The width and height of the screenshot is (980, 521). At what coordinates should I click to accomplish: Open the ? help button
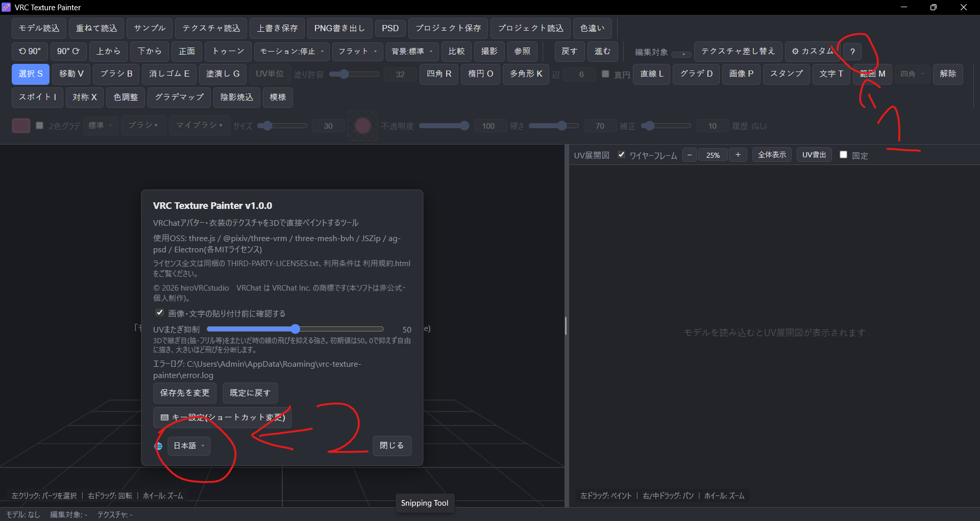point(852,52)
